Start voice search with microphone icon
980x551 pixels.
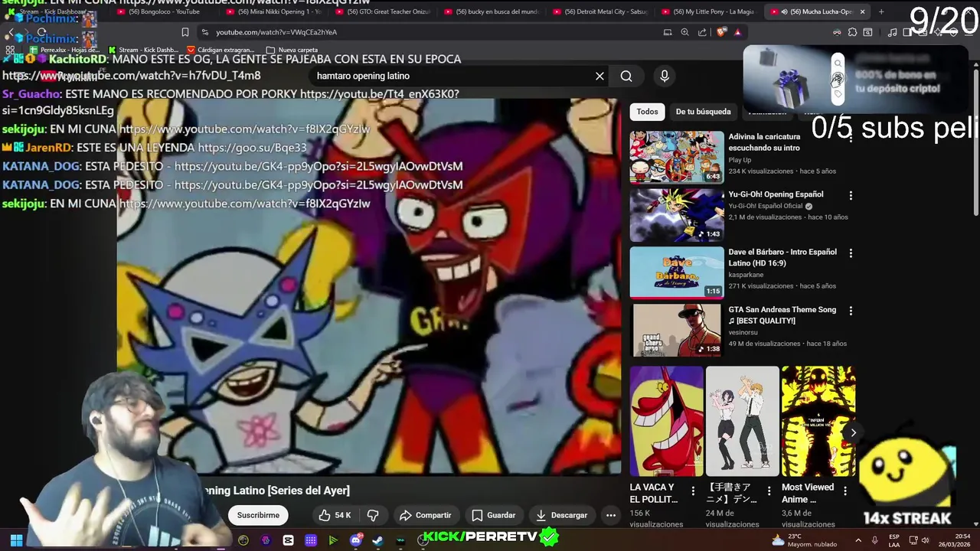tap(664, 76)
